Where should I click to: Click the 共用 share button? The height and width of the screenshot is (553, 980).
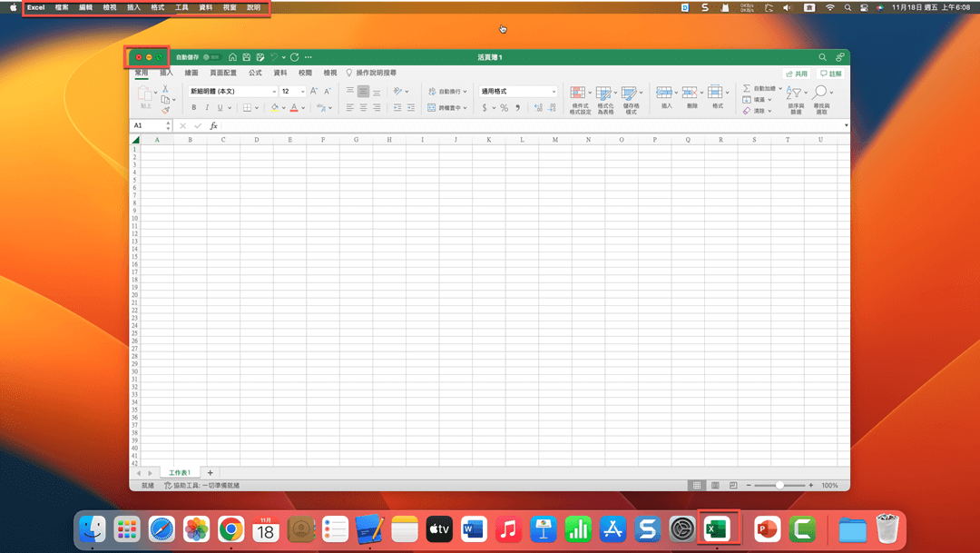[x=797, y=74]
